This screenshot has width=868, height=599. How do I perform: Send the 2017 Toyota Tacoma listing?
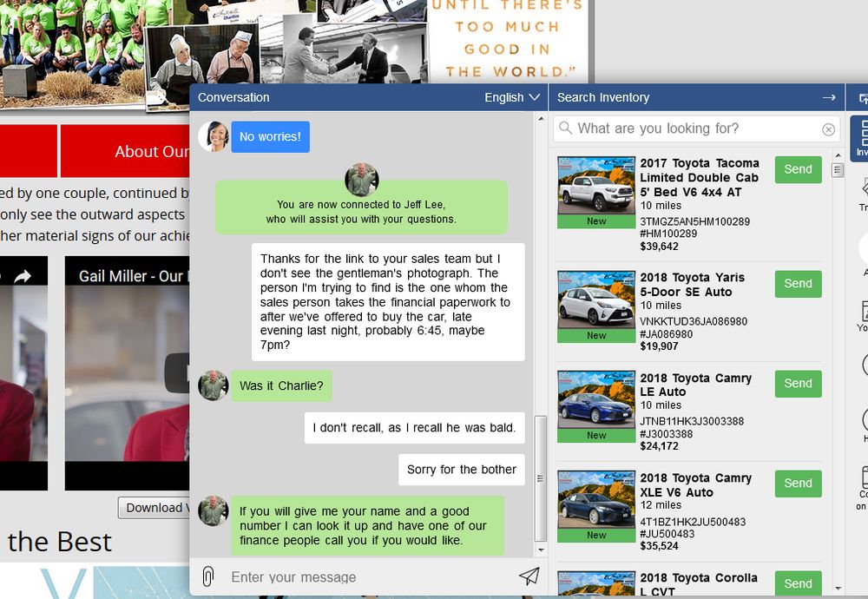tap(798, 169)
